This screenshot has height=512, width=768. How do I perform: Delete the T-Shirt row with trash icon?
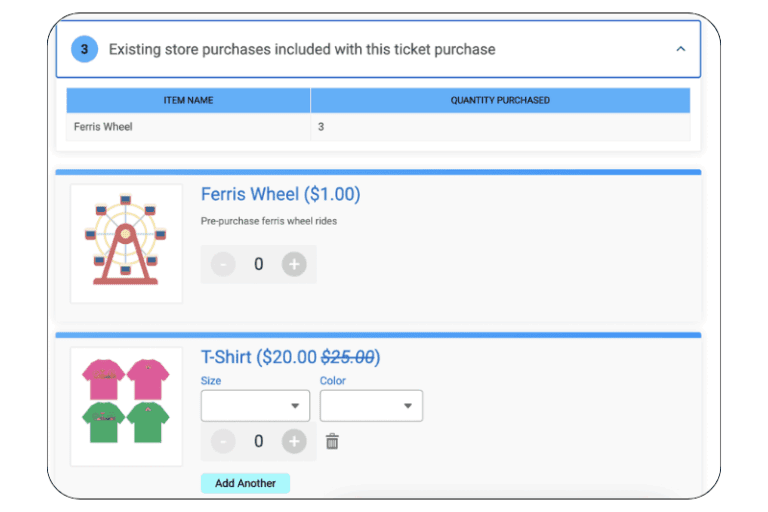[x=332, y=441]
